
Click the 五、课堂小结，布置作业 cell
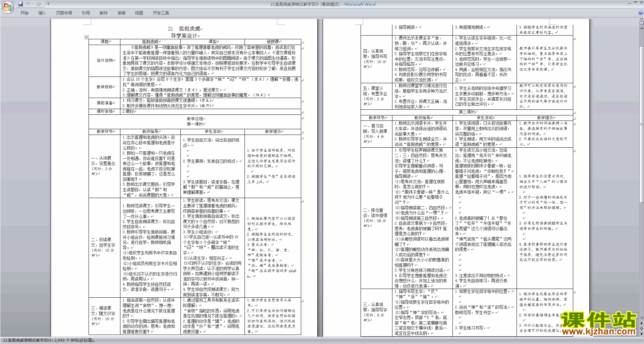(376, 96)
